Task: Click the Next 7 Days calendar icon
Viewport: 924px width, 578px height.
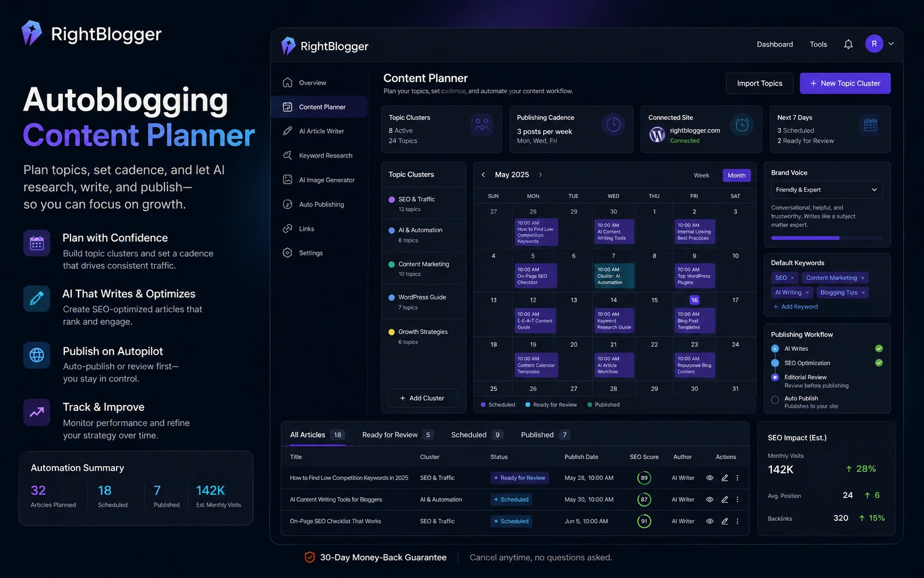Action: click(870, 125)
